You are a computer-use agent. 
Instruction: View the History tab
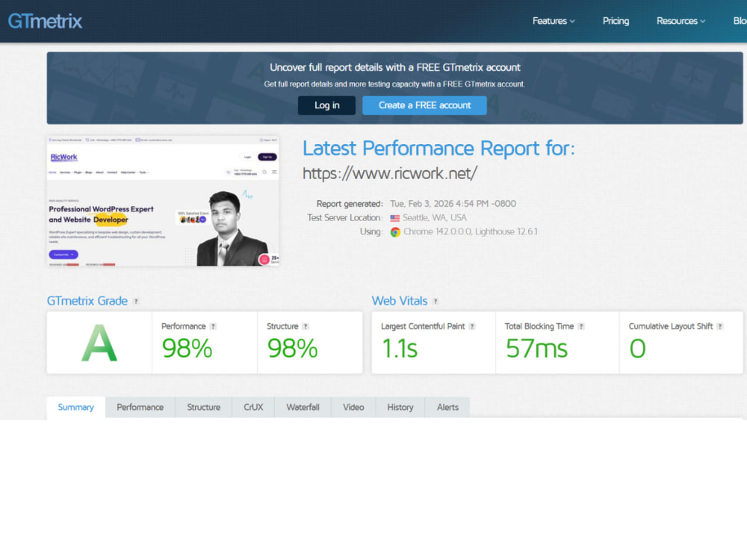click(400, 407)
